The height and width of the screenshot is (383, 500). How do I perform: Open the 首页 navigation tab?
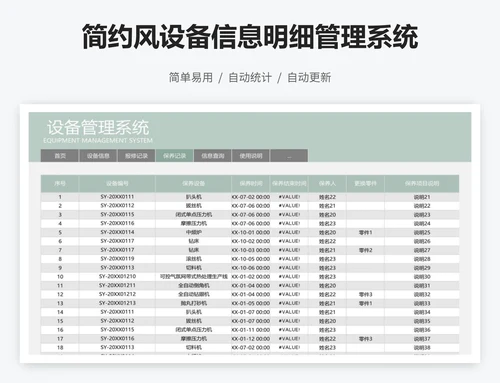point(60,156)
